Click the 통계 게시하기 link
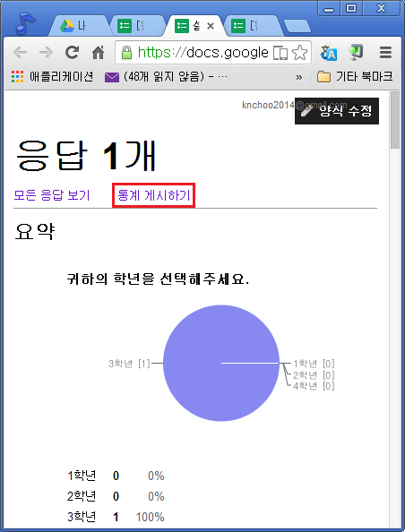 [x=153, y=195]
